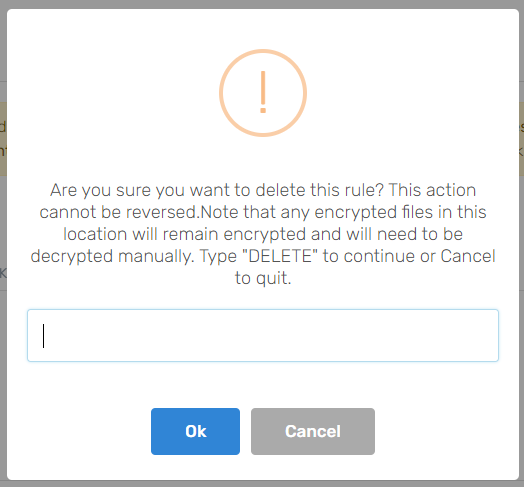Image resolution: width=524 pixels, height=487 pixels.
Task: Click the dimmed backdrop above the dialog
Action: [x=262, y=4]
